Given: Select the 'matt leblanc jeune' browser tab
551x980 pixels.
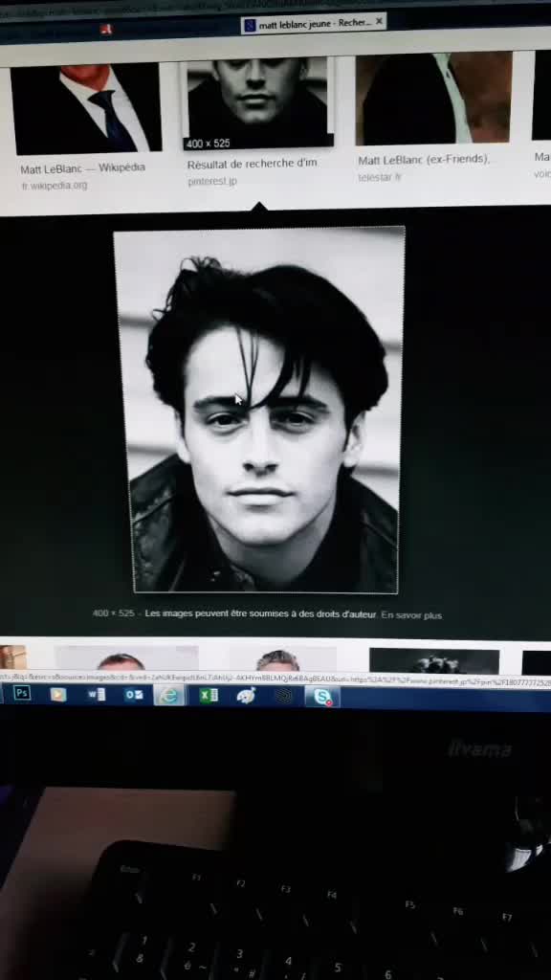Looking at the screenshot, I should [307, 23].
